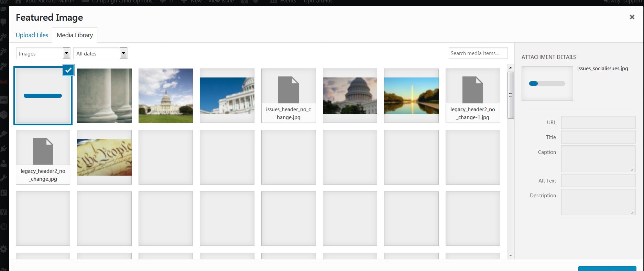Open Appearance brush icon in the sidebar
Image resolution: width=644 pixels, height=271 pixels.
(4, 134)
